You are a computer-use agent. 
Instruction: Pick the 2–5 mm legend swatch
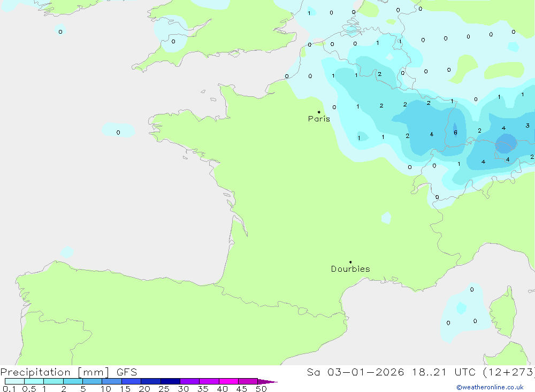point(73,381)
